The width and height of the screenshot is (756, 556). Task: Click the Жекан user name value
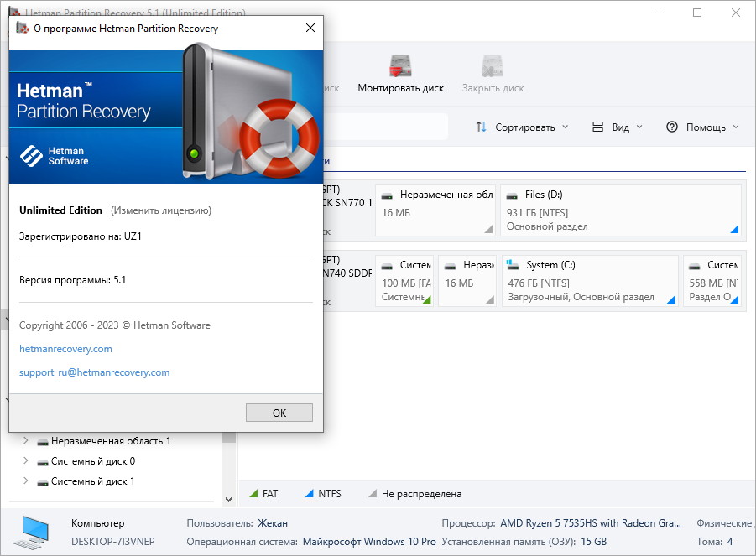[273, 523]
